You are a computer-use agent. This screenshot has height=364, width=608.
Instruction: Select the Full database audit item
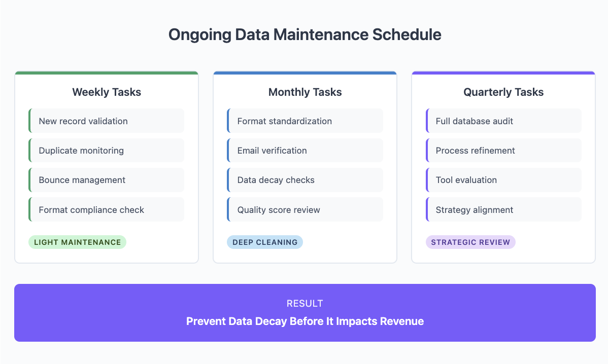point(503,121)
